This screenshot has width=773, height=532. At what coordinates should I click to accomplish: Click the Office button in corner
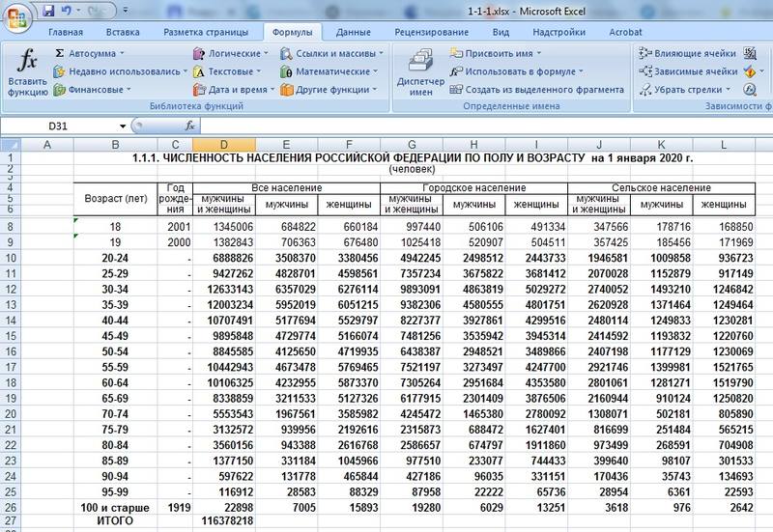point(16,14)
